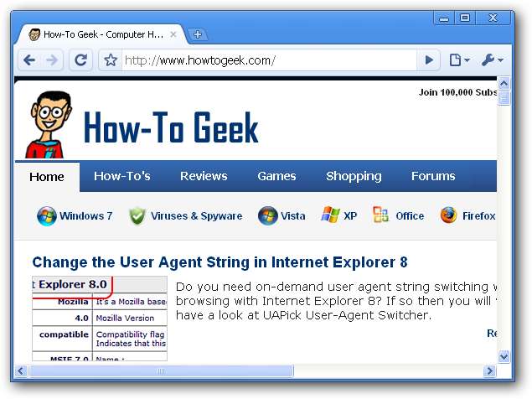The width and height of the screenshot is (532, 399).
Task: Click the vertical scrollbar down arrow
Action: [x=504, y=356]
